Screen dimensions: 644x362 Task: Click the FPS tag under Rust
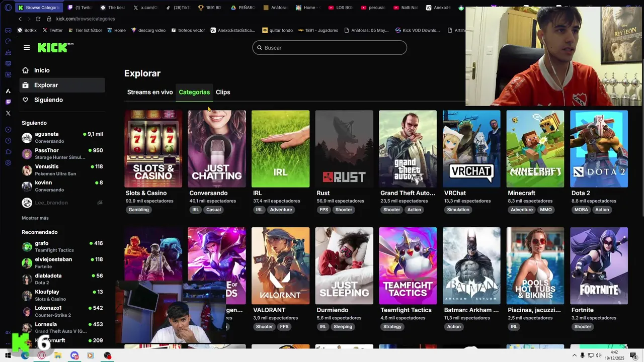[x=324, y=210]
